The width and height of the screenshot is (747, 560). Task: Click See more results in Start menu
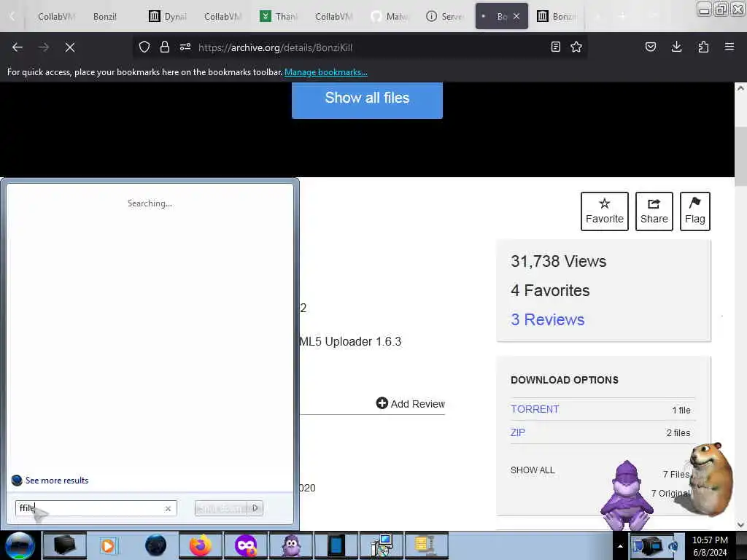pyautogui.click(x=57, y=481)
